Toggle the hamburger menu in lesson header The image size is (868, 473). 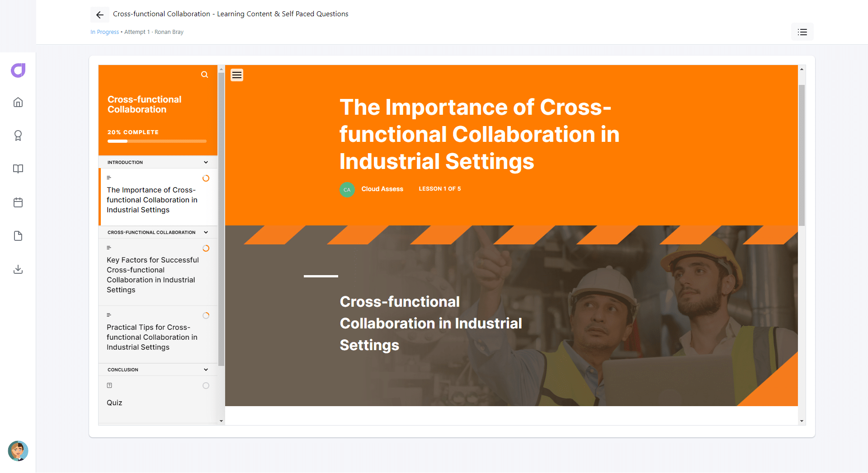click(237, 75)
